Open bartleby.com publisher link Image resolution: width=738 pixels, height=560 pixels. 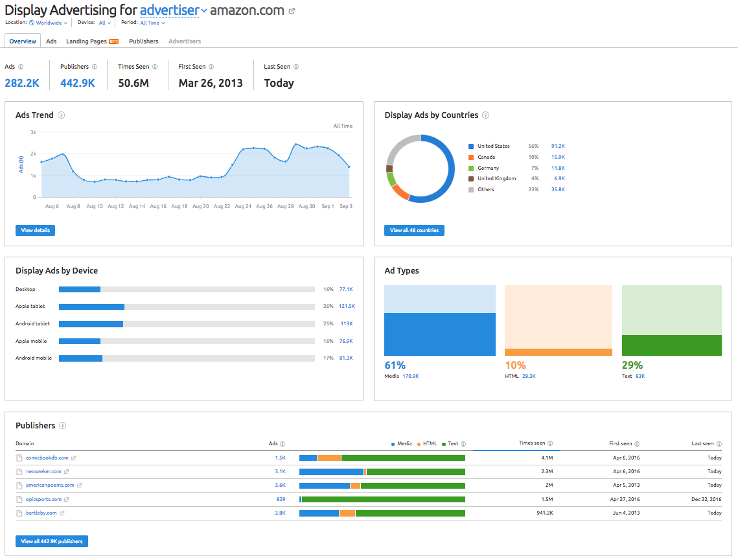(x=41, y=513)
